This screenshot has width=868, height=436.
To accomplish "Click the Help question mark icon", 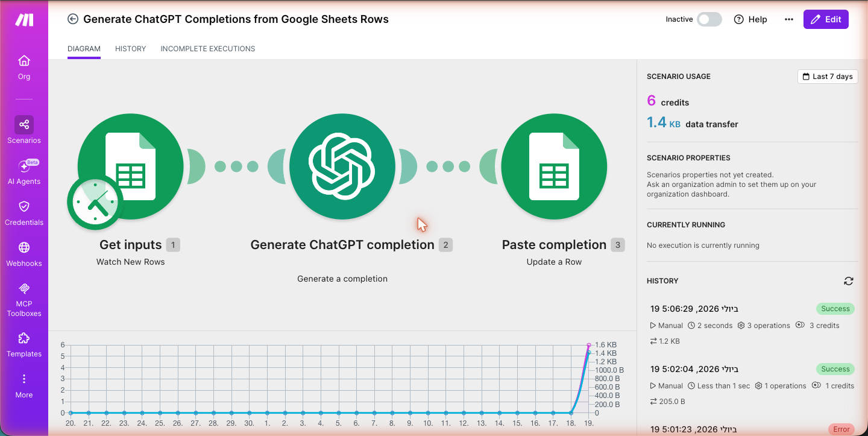I will click(x=739, y=19).
